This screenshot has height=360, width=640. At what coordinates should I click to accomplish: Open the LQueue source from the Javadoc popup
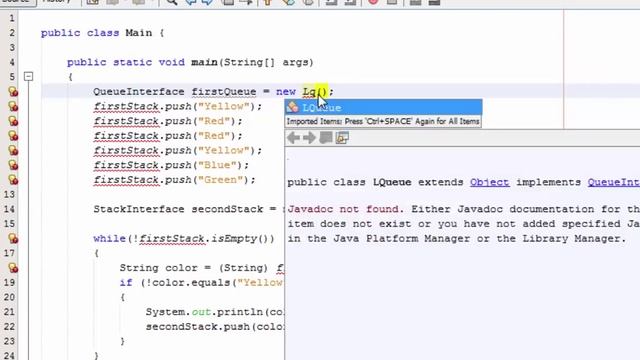click(342, 138)
